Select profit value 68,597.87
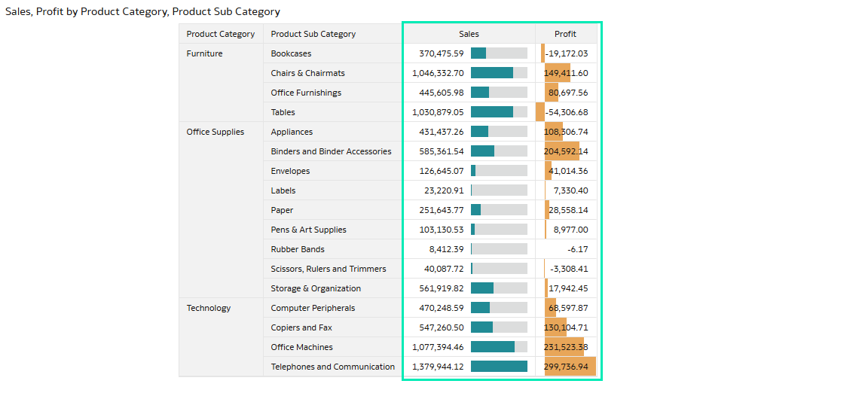The height and width of the screenshot is (402, 868). click(569, 308)
